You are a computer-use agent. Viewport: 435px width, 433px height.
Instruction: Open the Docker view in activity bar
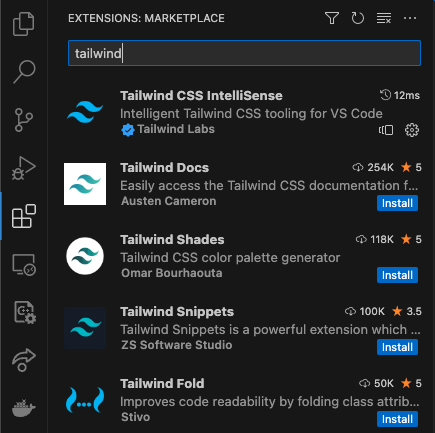click(24, 408)
